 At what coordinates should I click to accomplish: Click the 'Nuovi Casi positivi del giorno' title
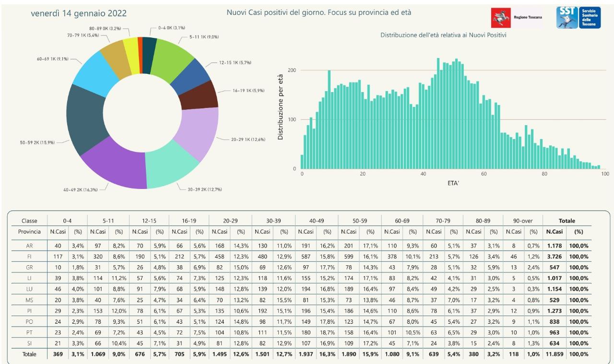click(x=319, y=12)
